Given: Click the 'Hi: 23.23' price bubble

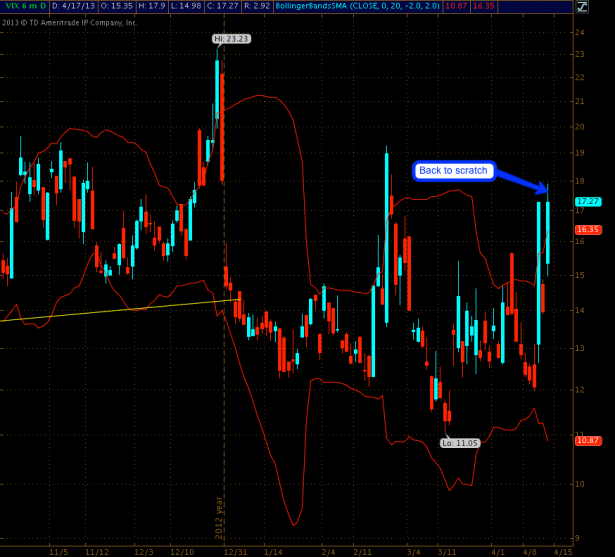Looking at the screenshot, I should 229,39.
